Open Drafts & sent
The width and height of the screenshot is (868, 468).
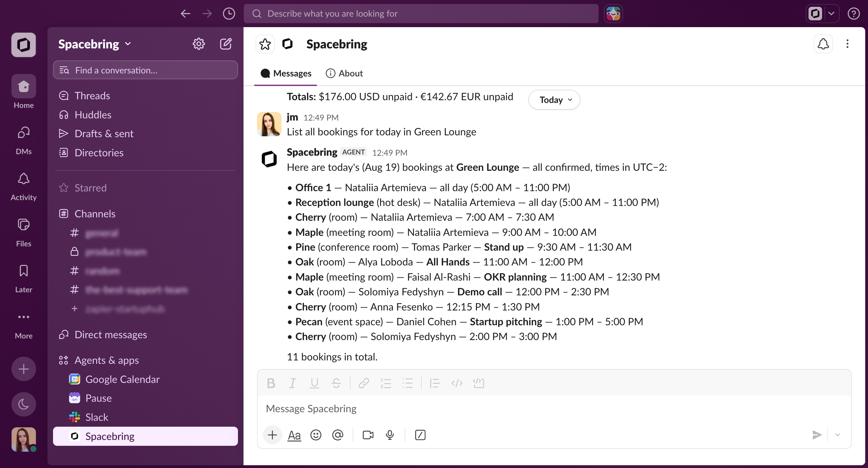point(145,133)
